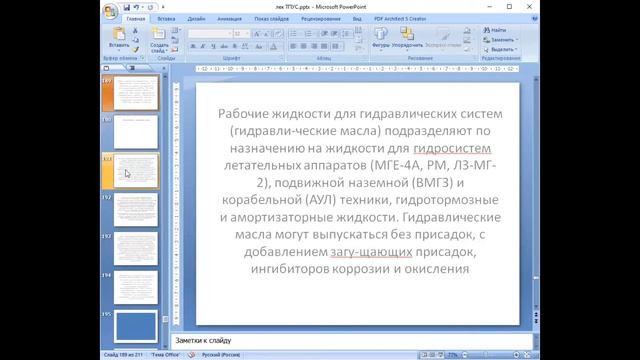The image size is (640, 360).
Task: Open the font size combo box
Action: coord(241,33)
